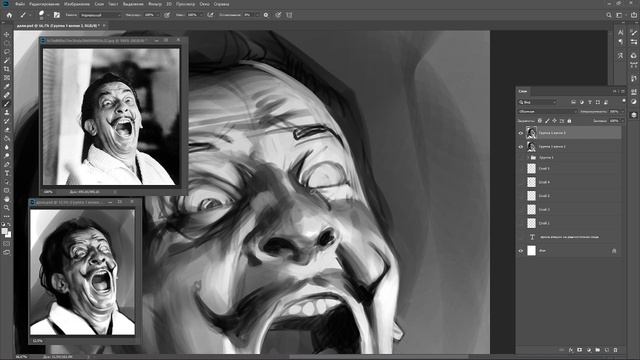Toggle layer filtering on/off switch
Viewport: 640px width, 360px height.
point(624,100)
